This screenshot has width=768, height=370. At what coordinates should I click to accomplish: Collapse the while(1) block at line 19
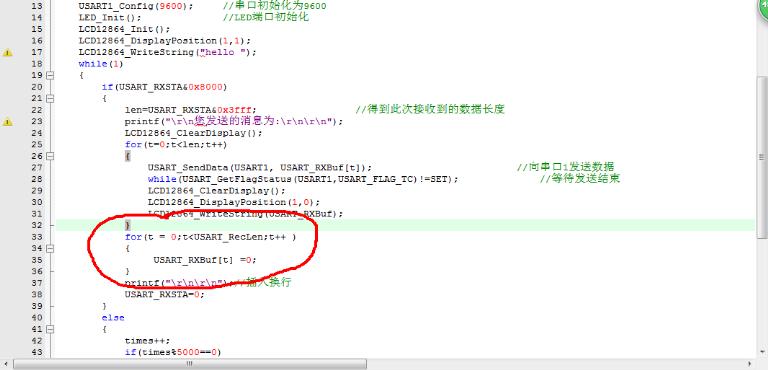point(49,75)
